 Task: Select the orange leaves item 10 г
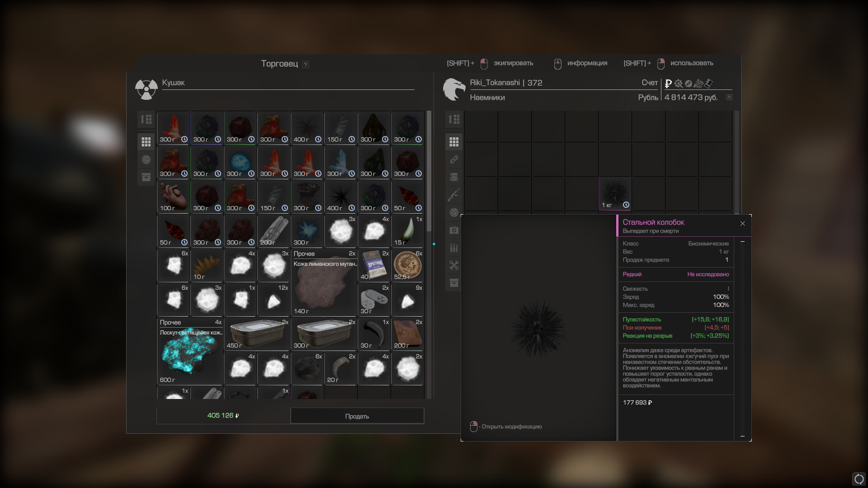tap(207, 266)
